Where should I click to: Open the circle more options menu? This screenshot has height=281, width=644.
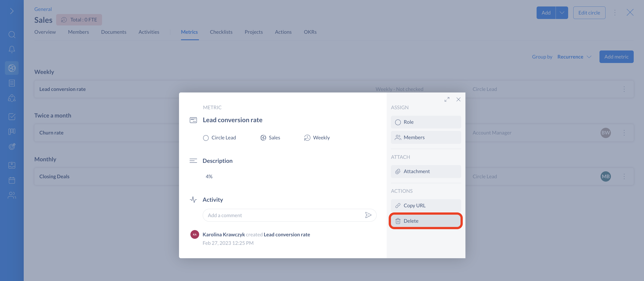(615, 13)
